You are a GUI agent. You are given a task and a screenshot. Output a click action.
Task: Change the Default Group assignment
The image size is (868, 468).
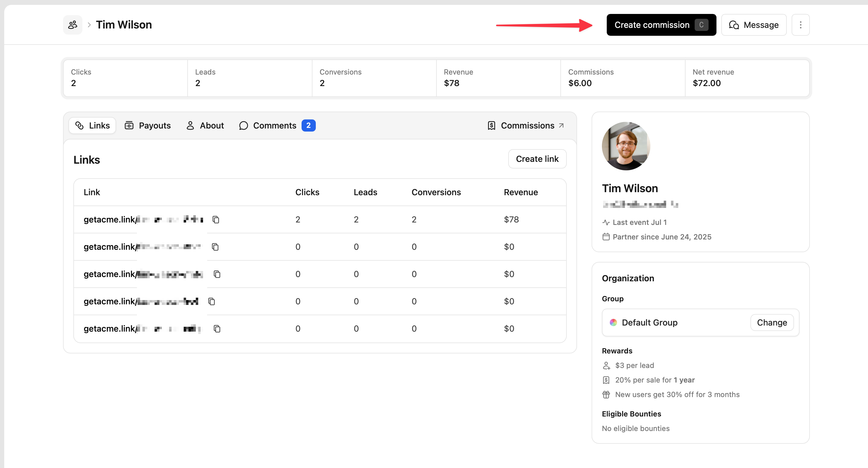771,323
